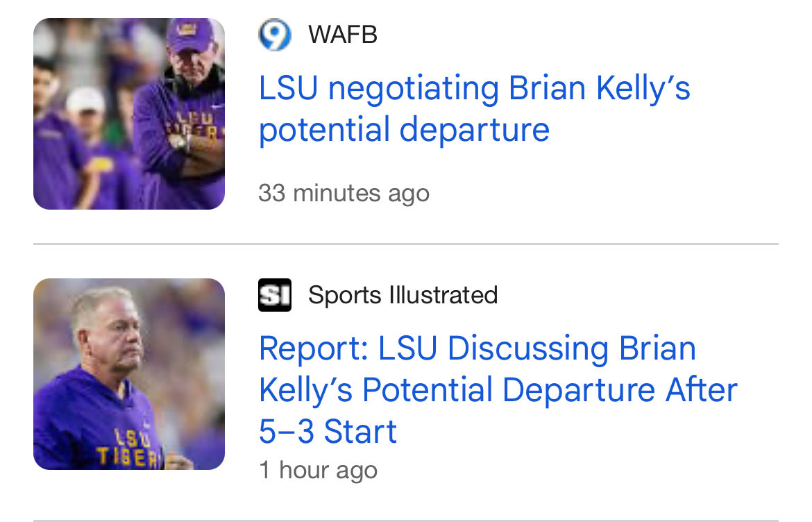The image size is (812, 522).
Task: Open the WAFB source name label
Action: click(343, 35)
